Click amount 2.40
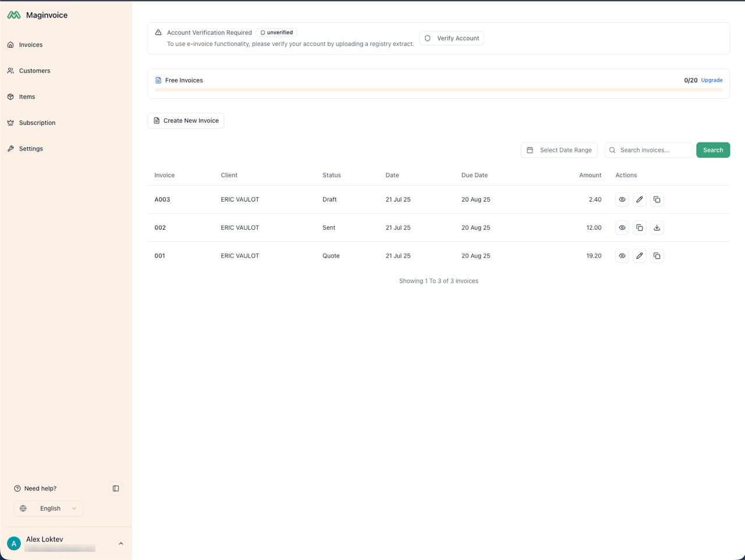Image resolution: width=745 pixels, height=560 pixels. pyautogui.click(x=595, y=199)
